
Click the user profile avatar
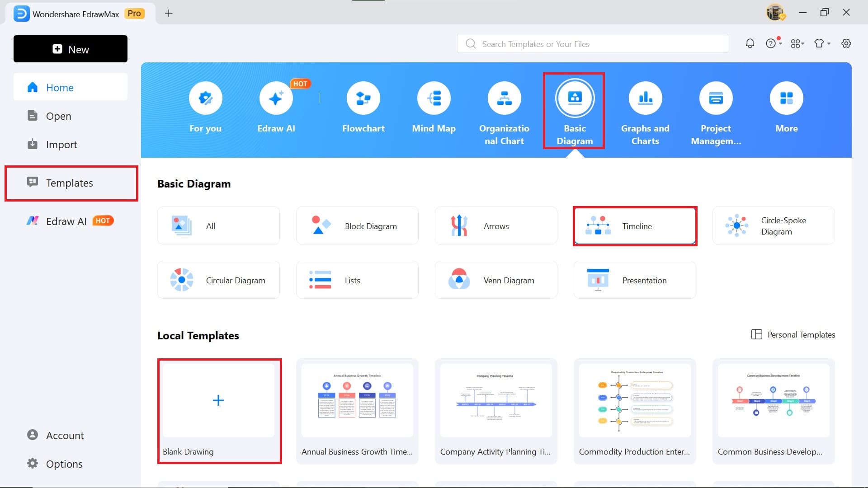point(775,13)
